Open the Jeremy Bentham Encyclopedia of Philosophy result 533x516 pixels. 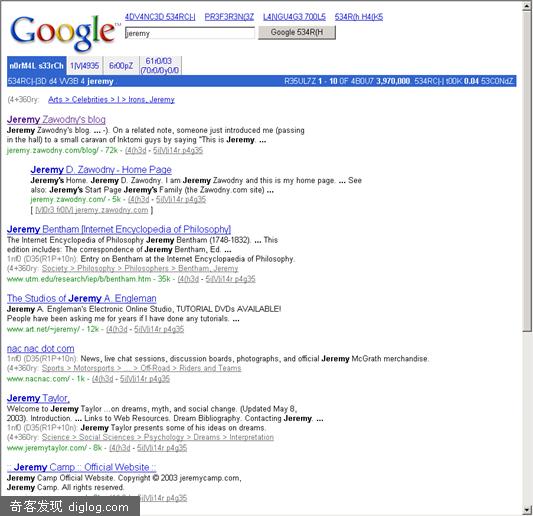coord(119,229)
